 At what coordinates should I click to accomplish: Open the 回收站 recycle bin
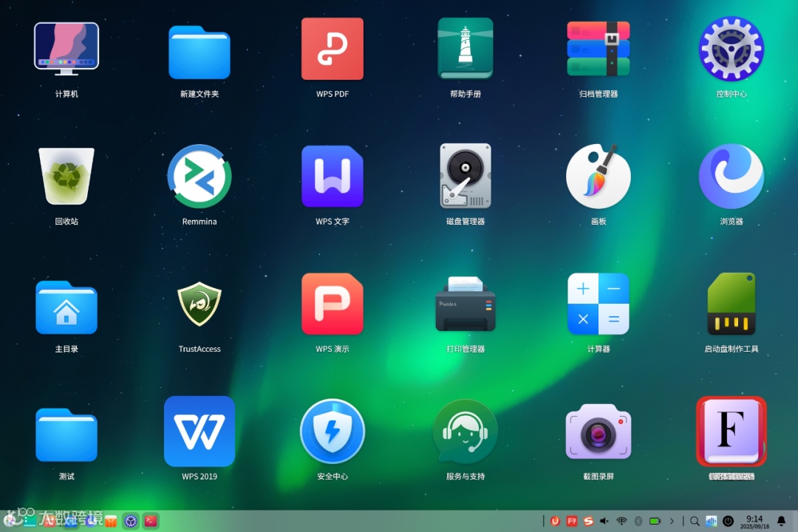point(66,176)
